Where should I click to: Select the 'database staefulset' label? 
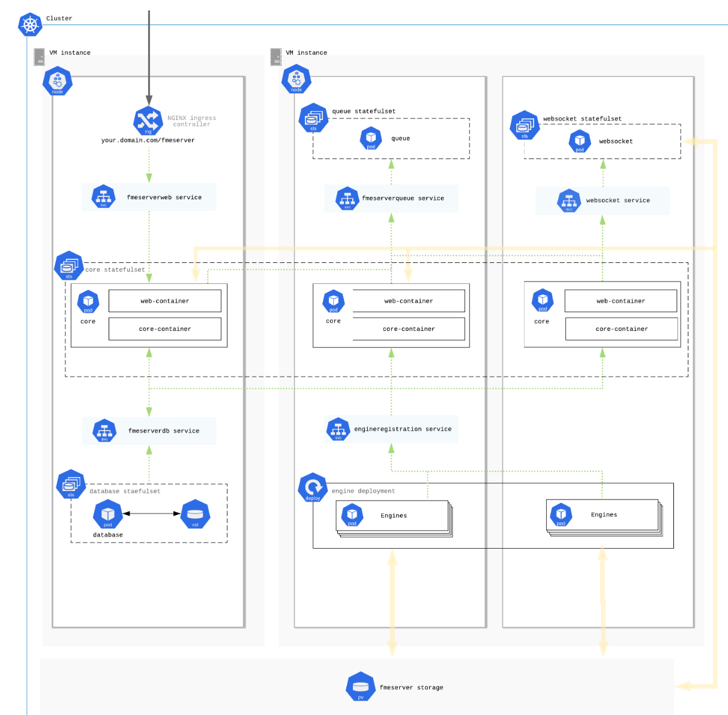(125, 492)
